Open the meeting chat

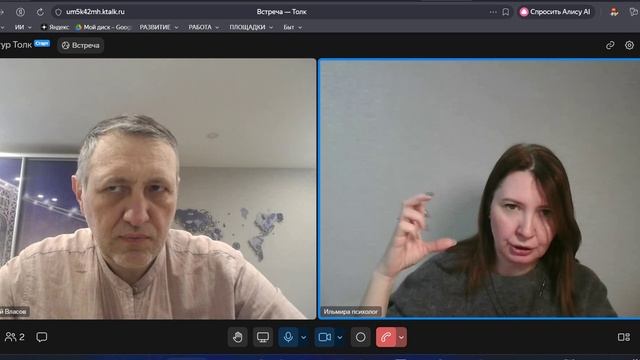click(x=42, y=337)
